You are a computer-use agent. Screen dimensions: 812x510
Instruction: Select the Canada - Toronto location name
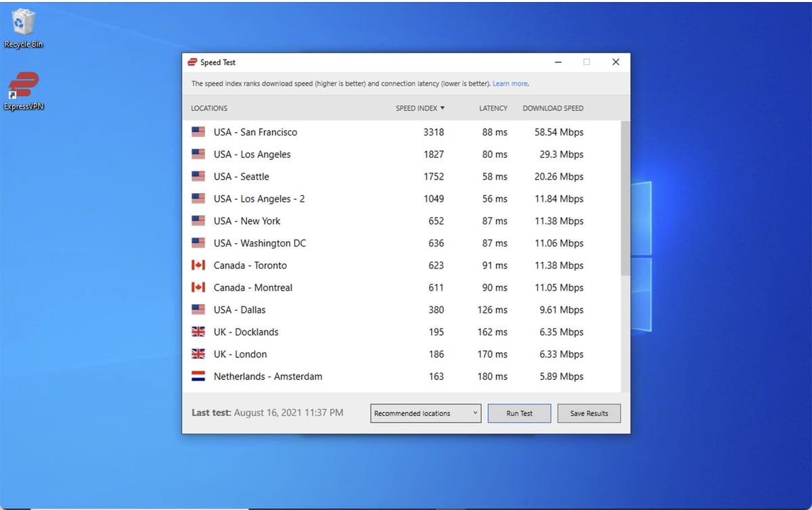tap(250, 265)
